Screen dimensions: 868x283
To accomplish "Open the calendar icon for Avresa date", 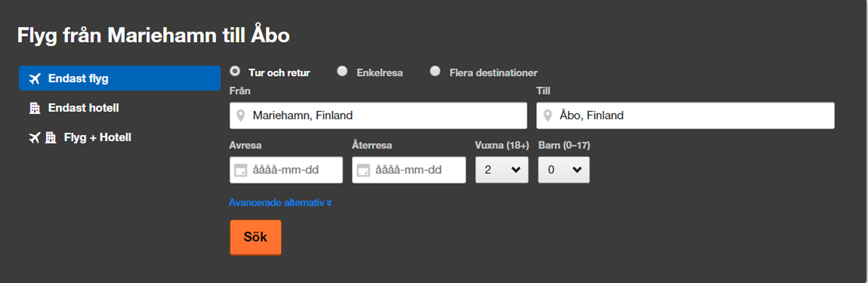I will pos(240,170).
